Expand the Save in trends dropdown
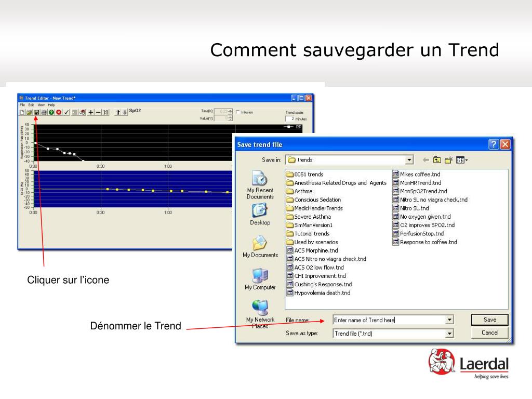 pyautogui.click(x=409, y=160)
